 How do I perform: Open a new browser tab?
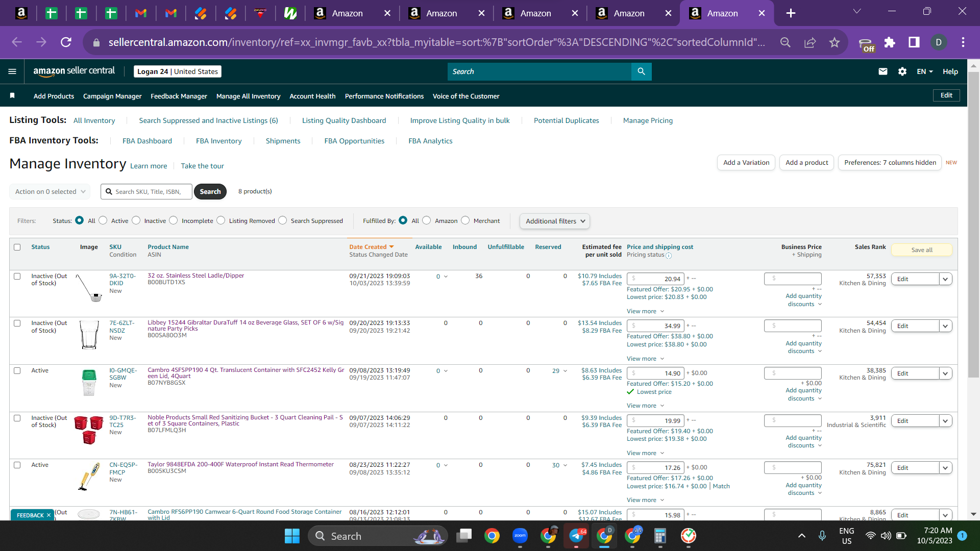coord(791,13)
